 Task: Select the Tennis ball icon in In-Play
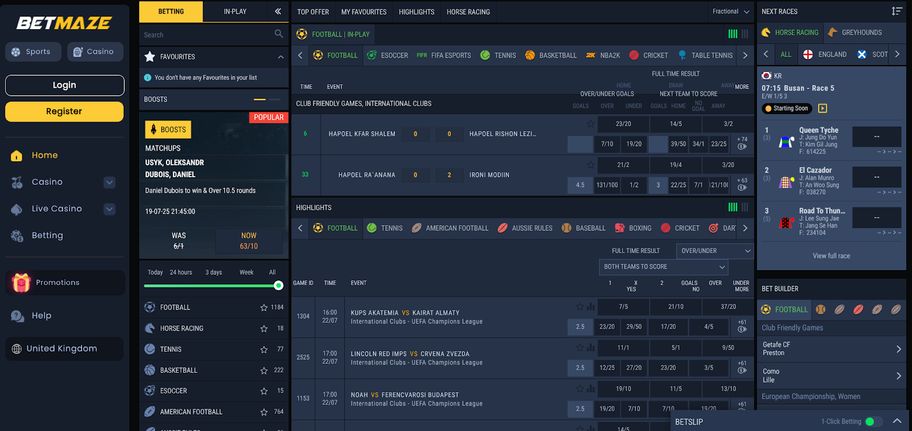tap(484, 55)
